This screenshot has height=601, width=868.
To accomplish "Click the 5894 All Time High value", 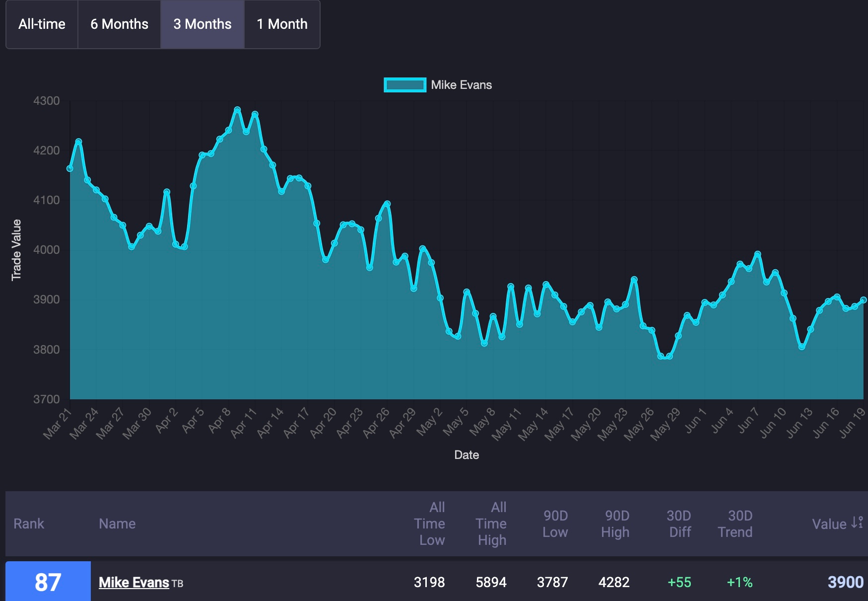I will [491, 582].
